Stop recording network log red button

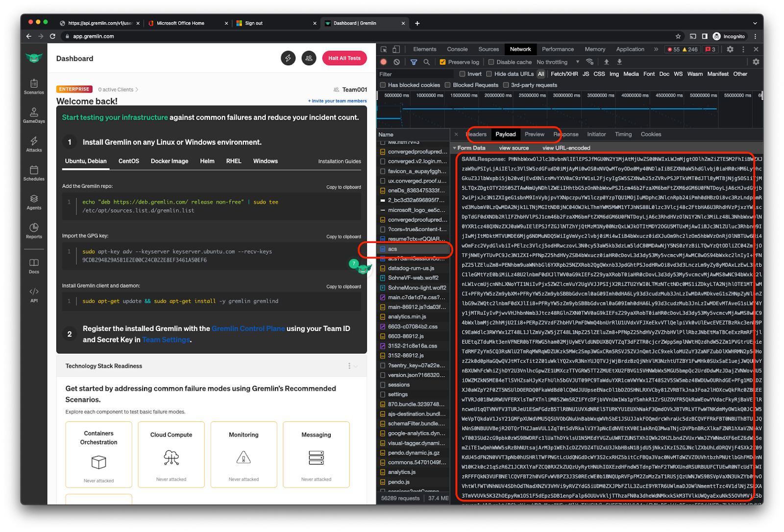point(384,62)
